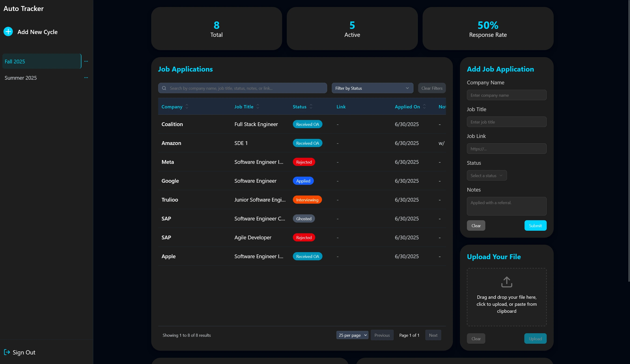Sort by Status using its sort arrows
Viewport: 630px width, 364px height.
(311, 106)
